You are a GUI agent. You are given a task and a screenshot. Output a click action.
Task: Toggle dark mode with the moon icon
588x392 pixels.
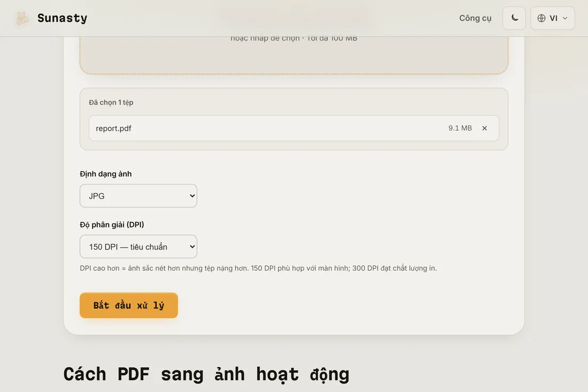pos(514,18)
